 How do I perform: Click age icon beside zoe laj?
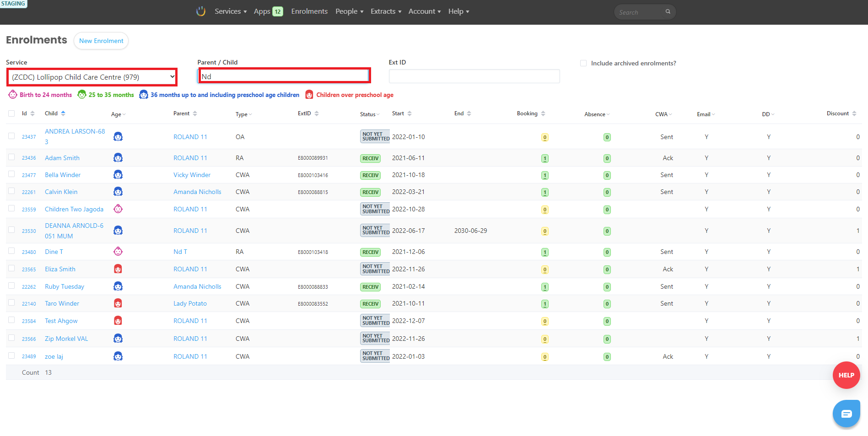tap(118, 356)
